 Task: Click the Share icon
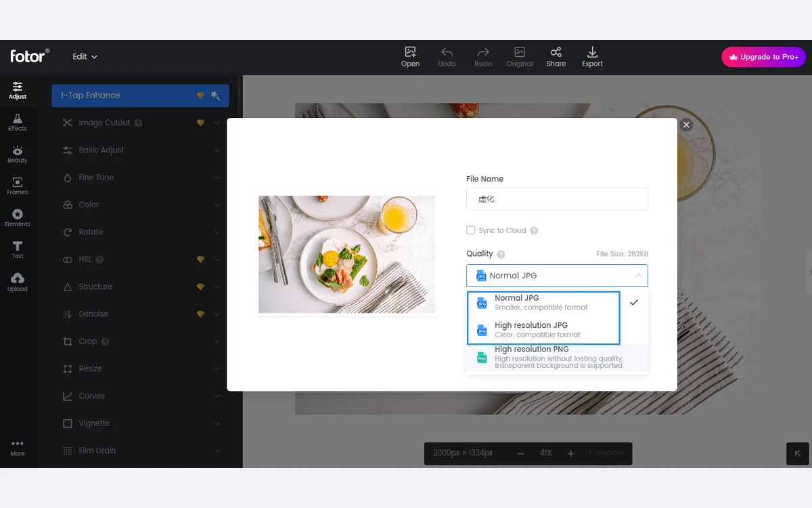tap(556, 52)
